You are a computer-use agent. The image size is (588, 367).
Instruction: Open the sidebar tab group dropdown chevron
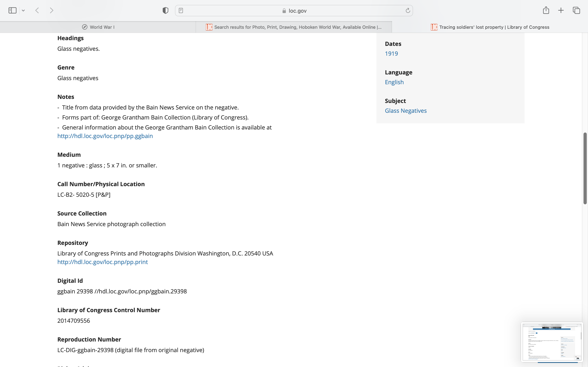pyautogui.click(x=23, y=10)
